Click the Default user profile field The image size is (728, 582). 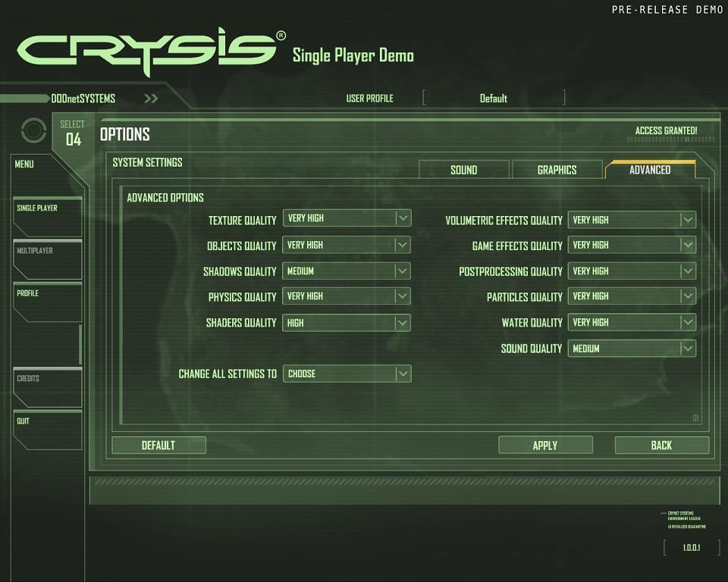[494, 99]
